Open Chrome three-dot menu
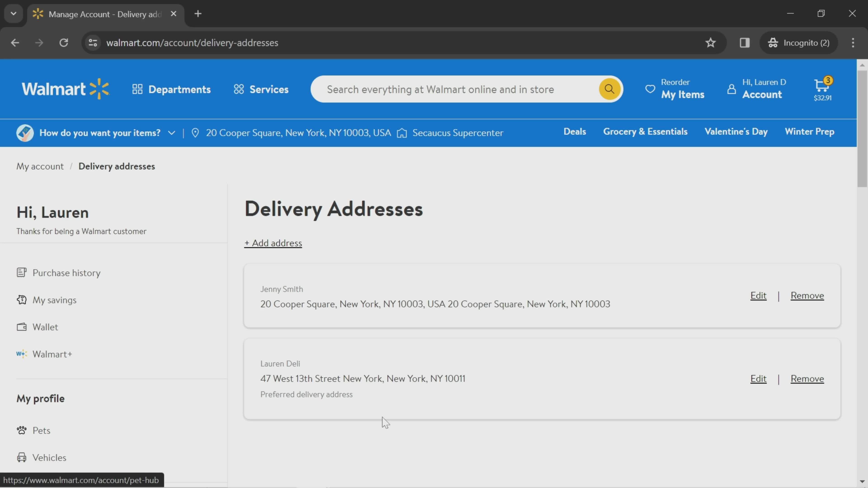This screenshot has height=488, width=868. tap(853, 43)
